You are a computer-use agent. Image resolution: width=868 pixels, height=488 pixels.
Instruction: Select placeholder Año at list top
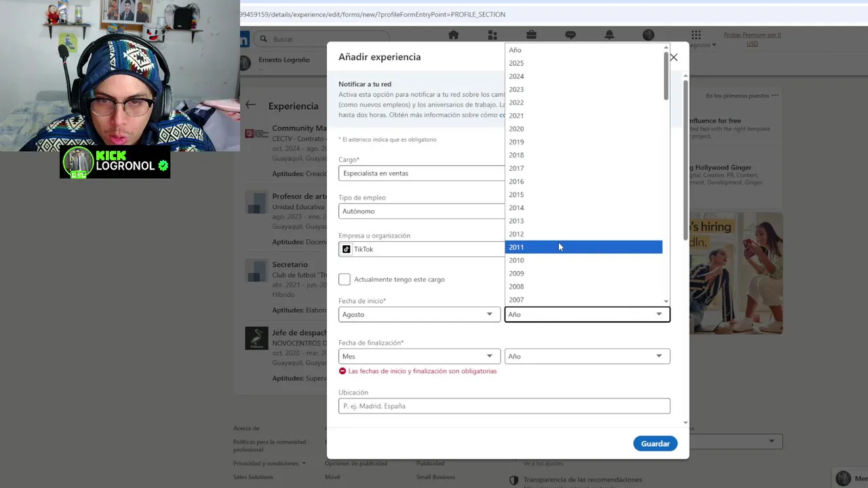point(584,50)
